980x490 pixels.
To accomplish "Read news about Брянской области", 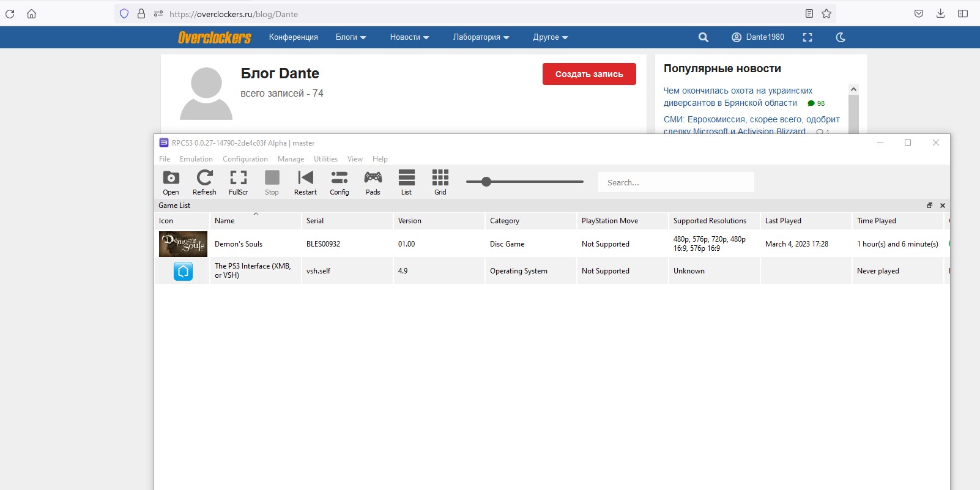I will pos(738,97).
